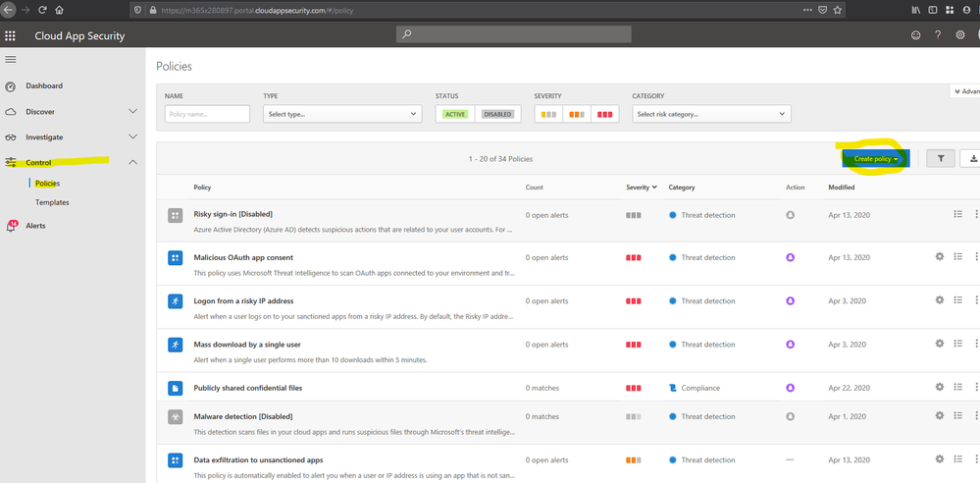This screenshot has height=483, width=980.
Task: Open Logon from a risky IP address policy
Action: tap(243, 301)
